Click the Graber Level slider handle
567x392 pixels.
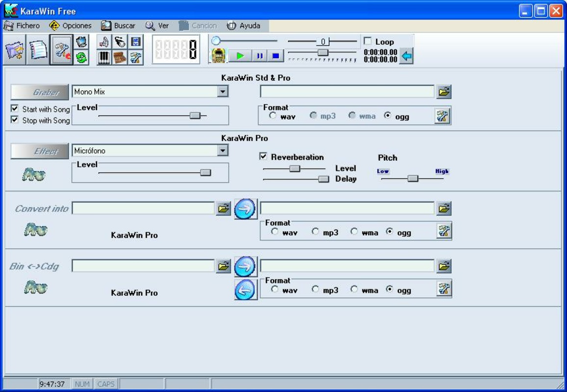tap(195, 116)
